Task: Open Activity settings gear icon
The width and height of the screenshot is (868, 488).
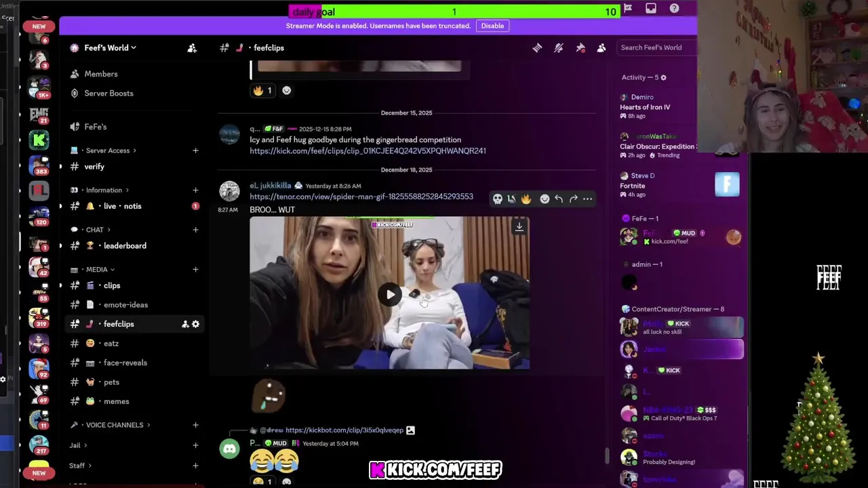Action: point(663,78)
